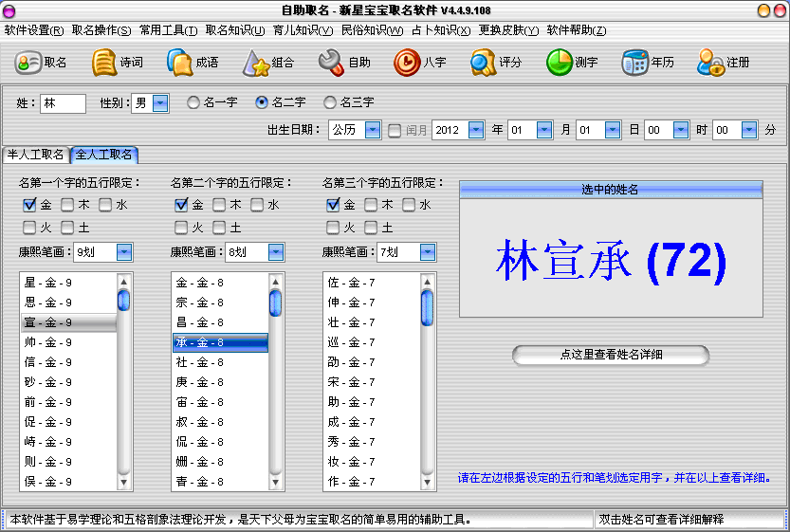Expand the birth month dropdown

[x=544, y=130]
